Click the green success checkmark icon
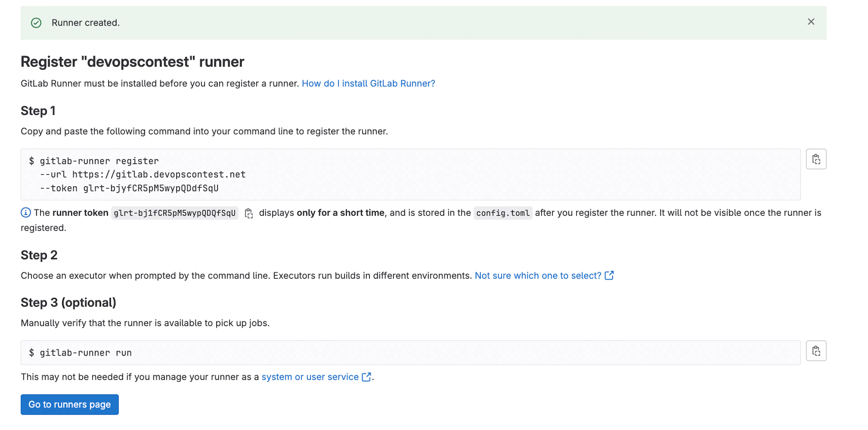 pos(36,23)
